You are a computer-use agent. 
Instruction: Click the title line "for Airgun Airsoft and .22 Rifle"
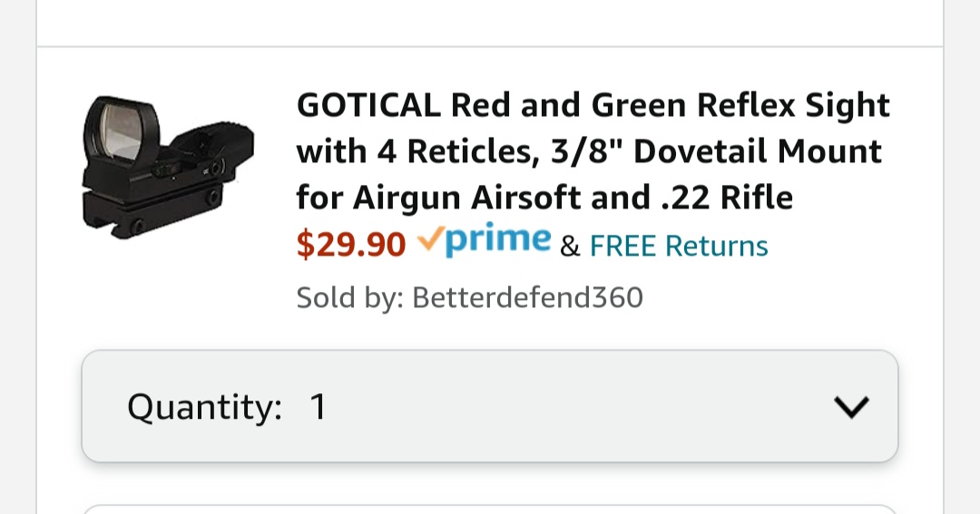(544, 198)
